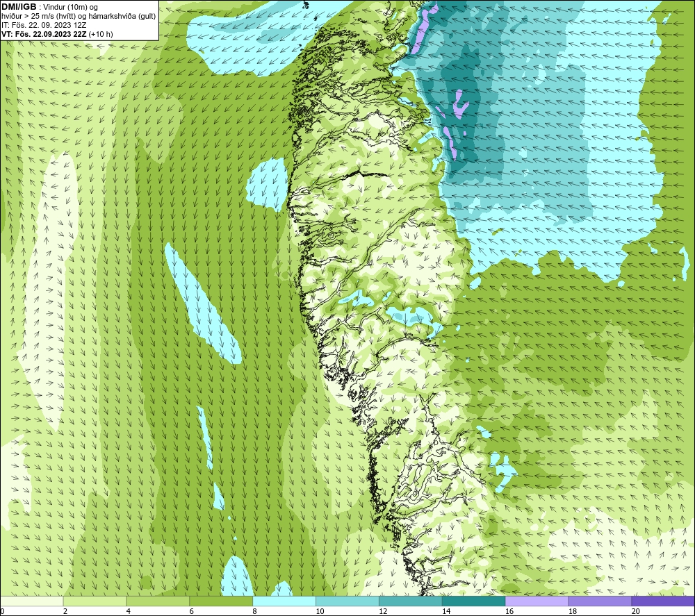
Task: Click the '(+10 h)' forecast offset text
Action: point(101,34)
